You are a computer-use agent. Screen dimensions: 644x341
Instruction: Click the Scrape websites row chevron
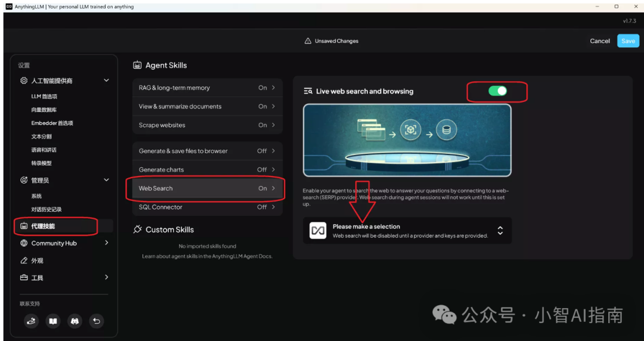click(x=273, y=125)
